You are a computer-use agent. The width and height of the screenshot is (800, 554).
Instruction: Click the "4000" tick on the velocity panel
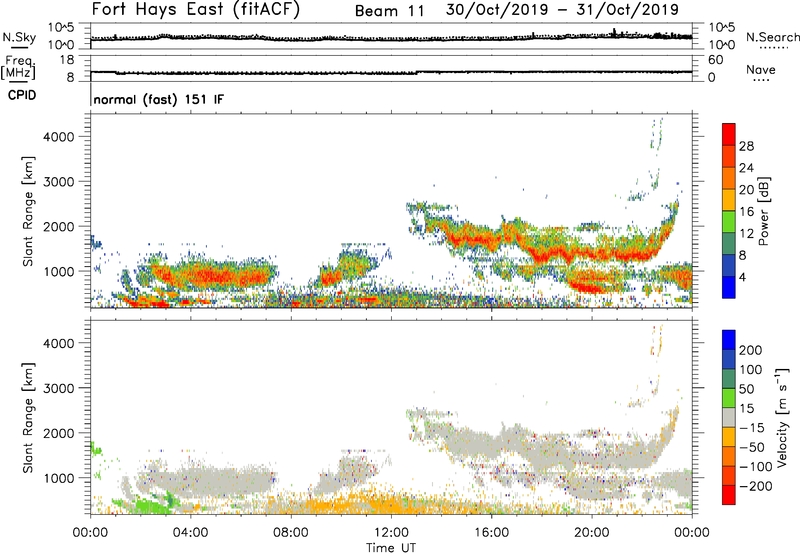[x=59, y=343]
